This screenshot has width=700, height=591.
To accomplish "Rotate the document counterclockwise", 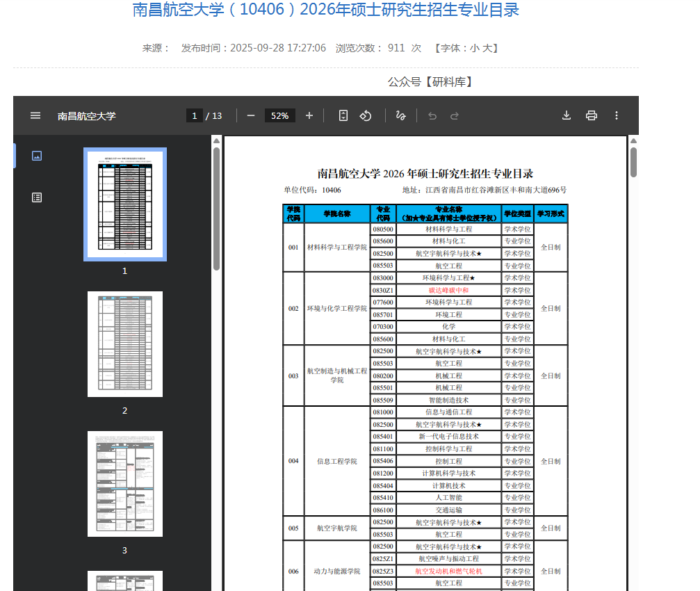I will pos(366,115).
